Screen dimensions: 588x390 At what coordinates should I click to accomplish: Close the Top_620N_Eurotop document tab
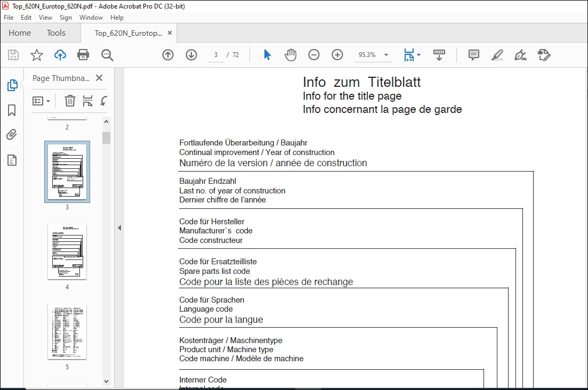point(170,33)
